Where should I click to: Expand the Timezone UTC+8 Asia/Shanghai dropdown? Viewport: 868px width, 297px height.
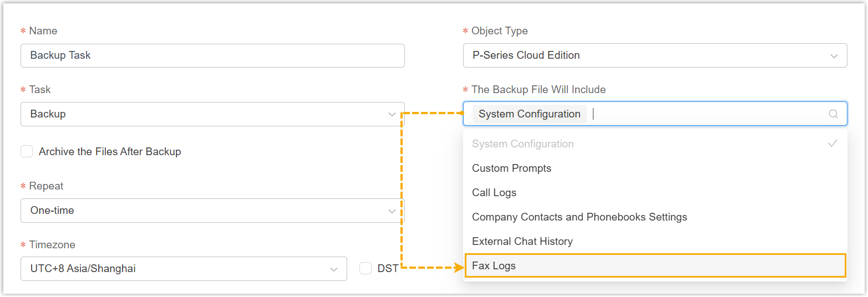(x=183, y=269)
